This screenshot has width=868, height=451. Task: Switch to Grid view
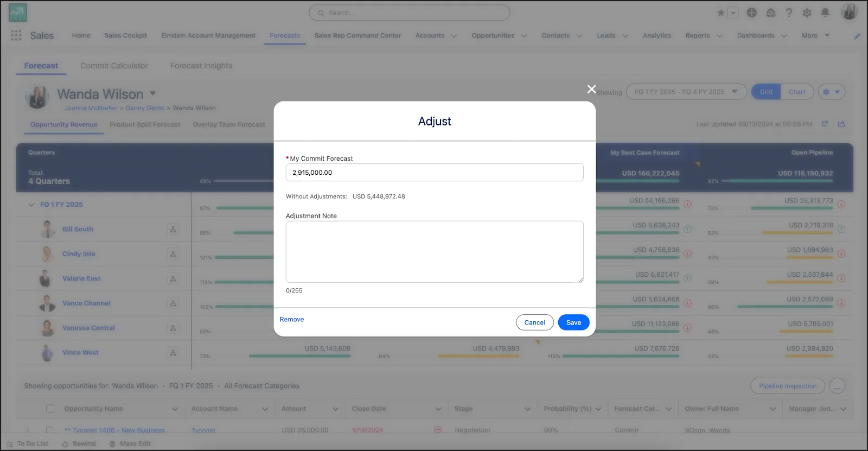click(766, 92)
